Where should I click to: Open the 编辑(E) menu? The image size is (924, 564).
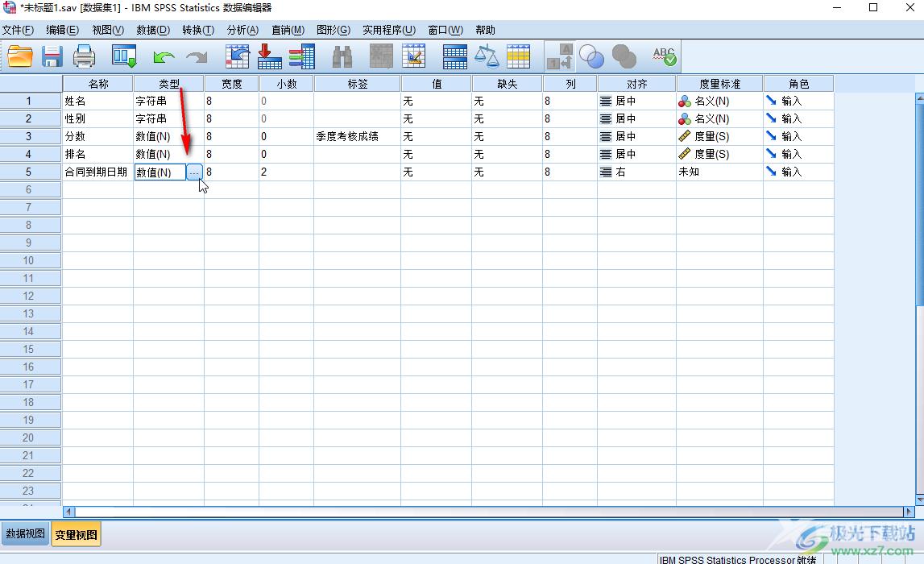click(63, 30)
